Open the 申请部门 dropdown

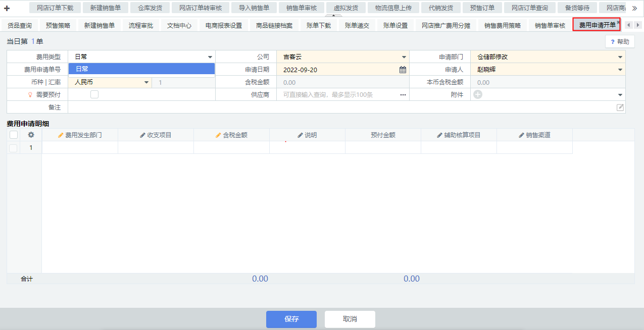(x=620, y=57)
